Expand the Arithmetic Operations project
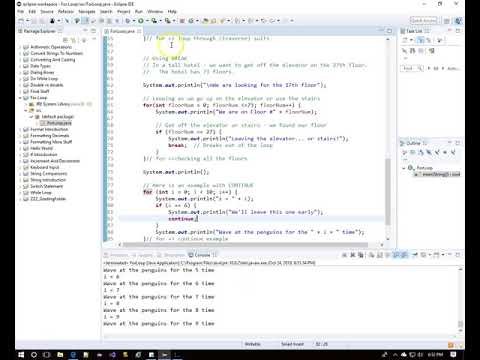 click(x=20, y=47)
